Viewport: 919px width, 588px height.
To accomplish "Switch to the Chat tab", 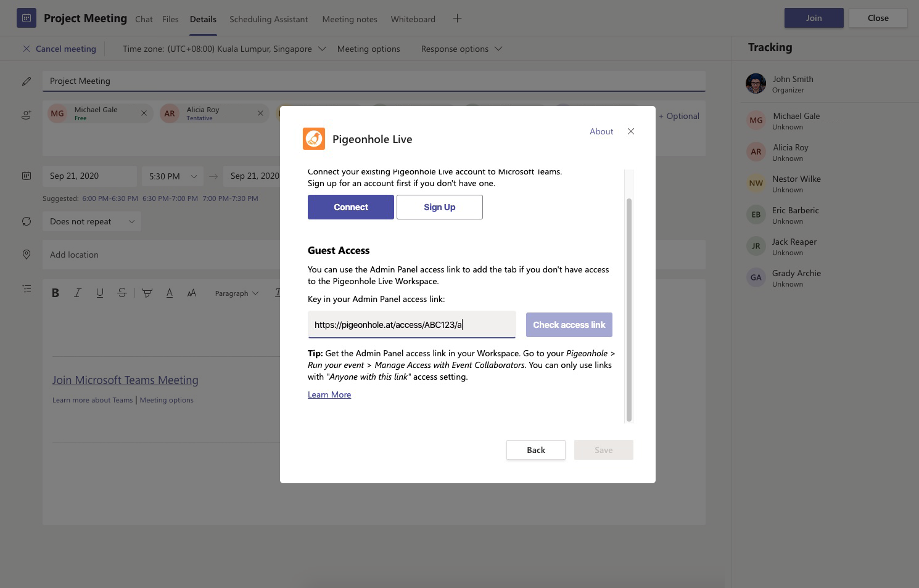I will (144, 19).
